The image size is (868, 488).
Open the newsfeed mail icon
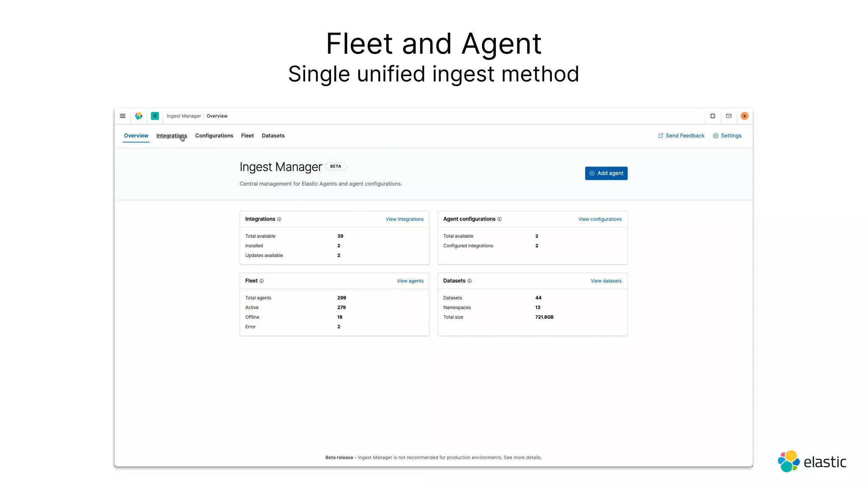pos(729,116)
